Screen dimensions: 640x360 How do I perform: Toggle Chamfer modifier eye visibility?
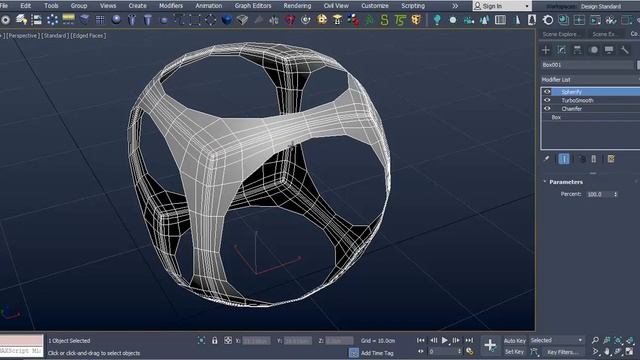pyautogui.click(x=547, y=109)
